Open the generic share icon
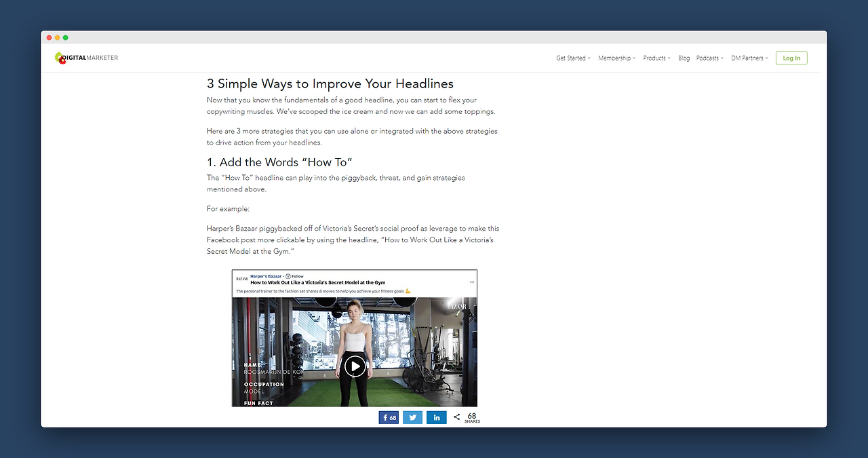 [457, 417]
